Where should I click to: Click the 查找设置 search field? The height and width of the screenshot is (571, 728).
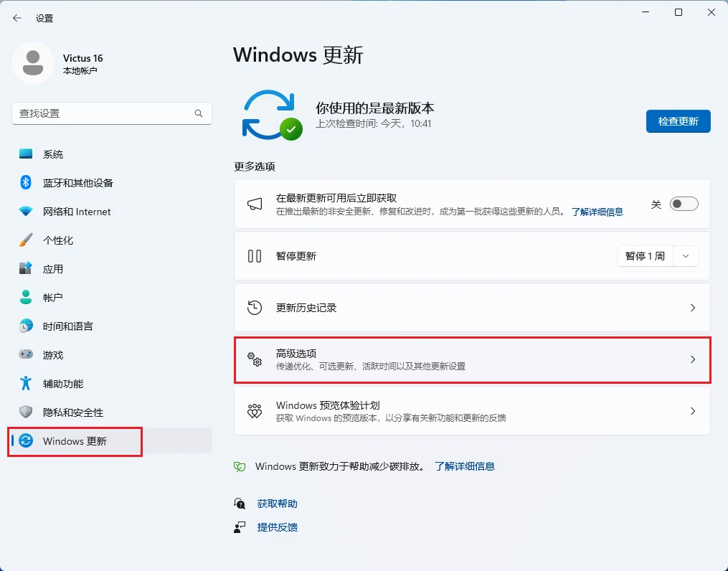tap(111, 113)
